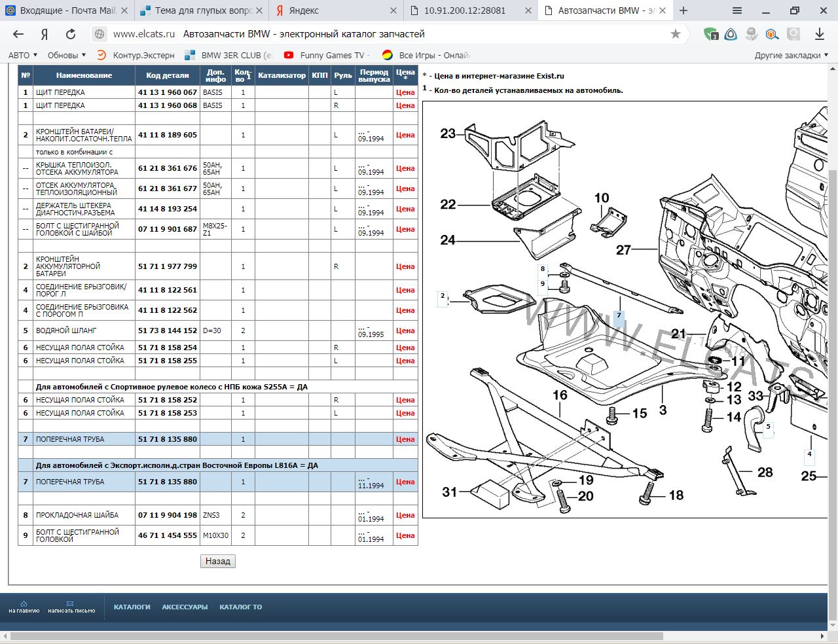This screenshot has width=838, height=644.
Task: Close the Тема для глупых вопросов tab
Action: 259,10
